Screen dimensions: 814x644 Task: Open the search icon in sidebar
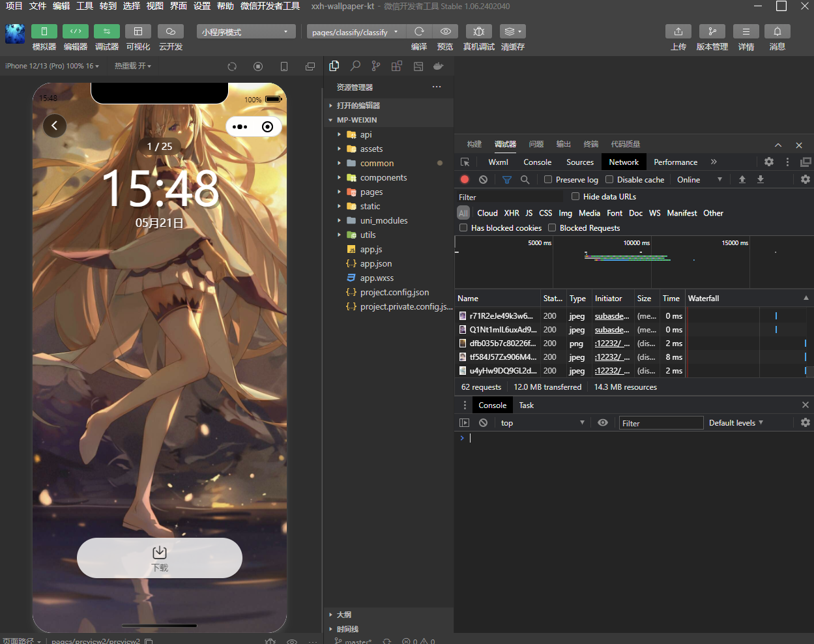pos(355,66)
